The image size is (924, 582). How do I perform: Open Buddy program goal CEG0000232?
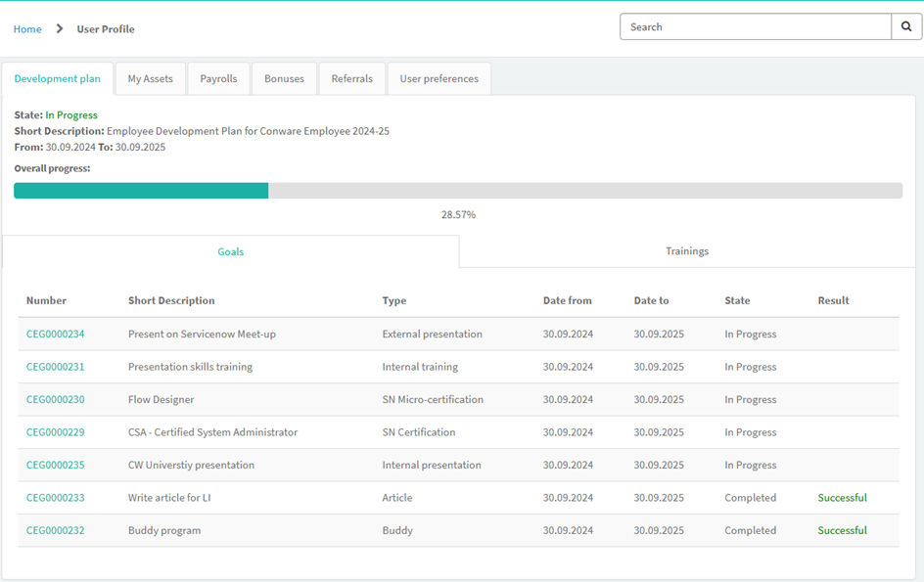[x=55, y=531]
